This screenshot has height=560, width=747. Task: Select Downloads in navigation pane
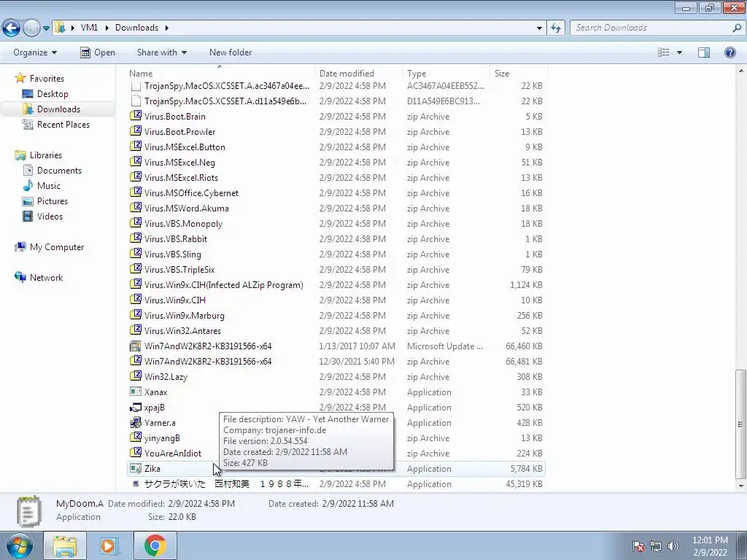pos(58,109)
